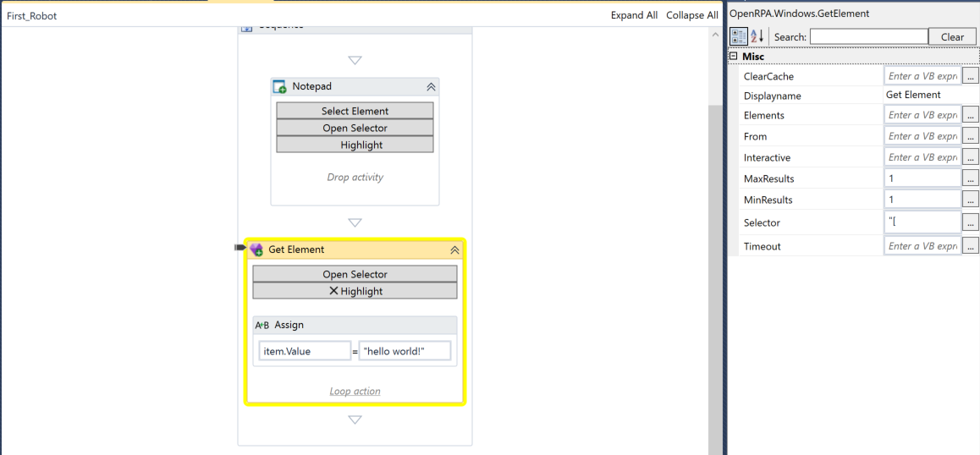
Task: Click scroll up arrow of designer scrollbar
Action: 716,35
